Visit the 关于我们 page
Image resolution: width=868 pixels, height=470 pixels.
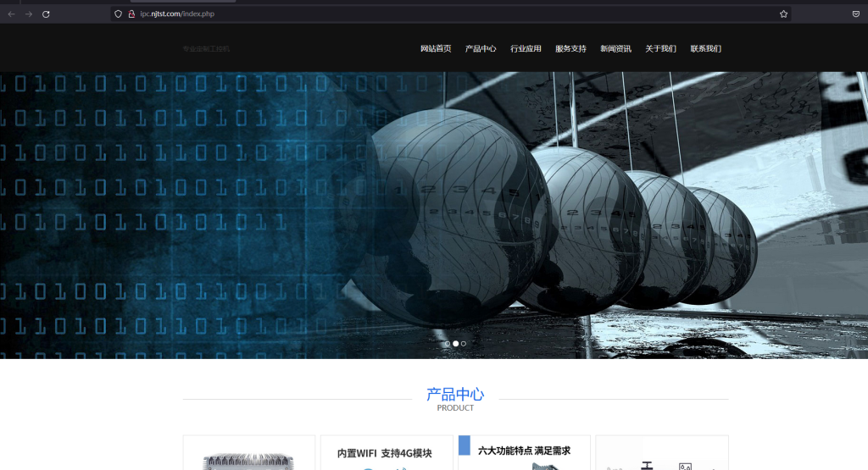(660, 49)
